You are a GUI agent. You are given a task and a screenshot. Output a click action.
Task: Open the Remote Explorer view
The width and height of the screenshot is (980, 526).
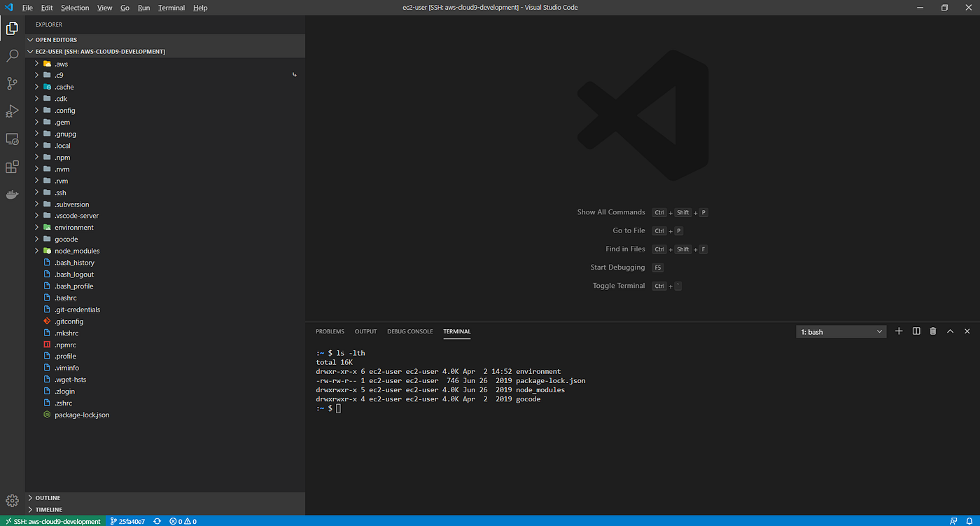pos(12,139)
